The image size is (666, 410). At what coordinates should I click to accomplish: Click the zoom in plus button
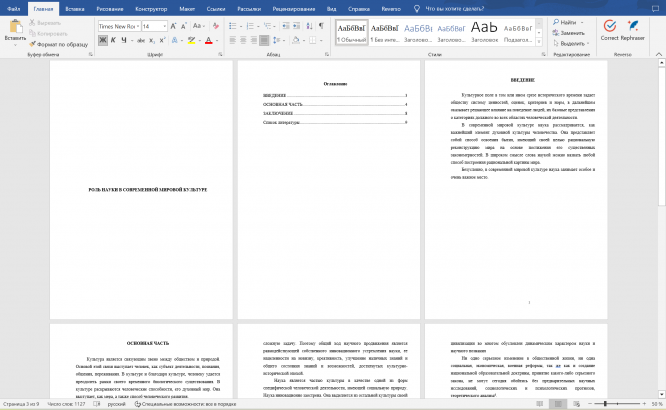644,404
